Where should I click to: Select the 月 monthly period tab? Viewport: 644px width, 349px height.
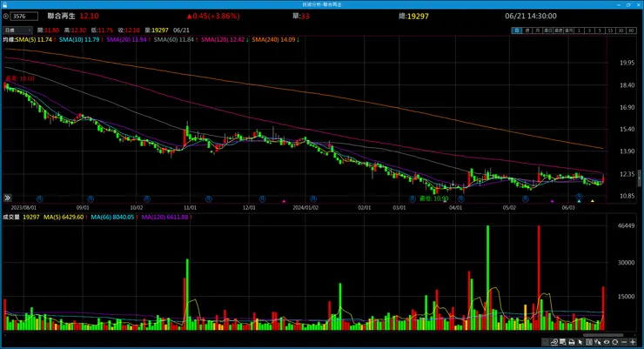point(537,30)
